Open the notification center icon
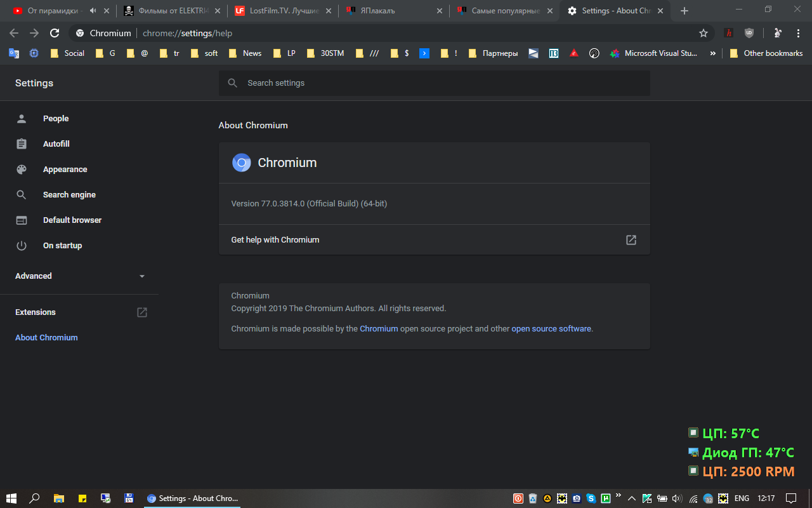 pos(791,498)
